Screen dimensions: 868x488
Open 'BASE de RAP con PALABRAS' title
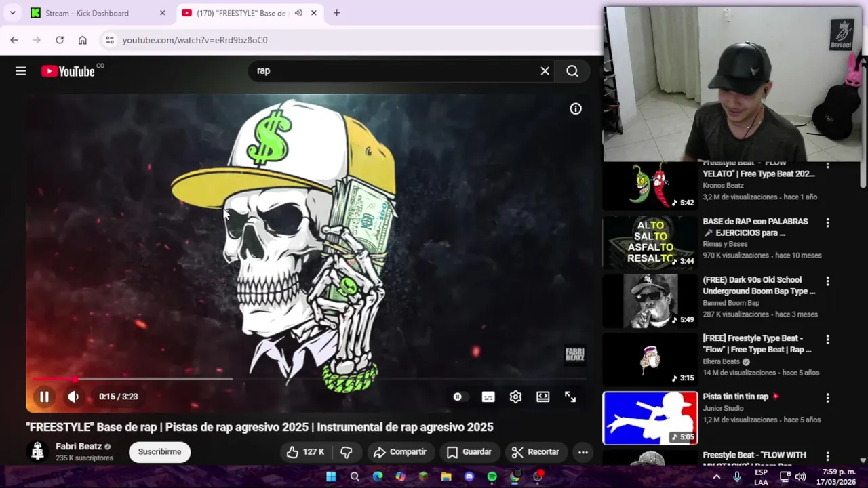(755, 227)
